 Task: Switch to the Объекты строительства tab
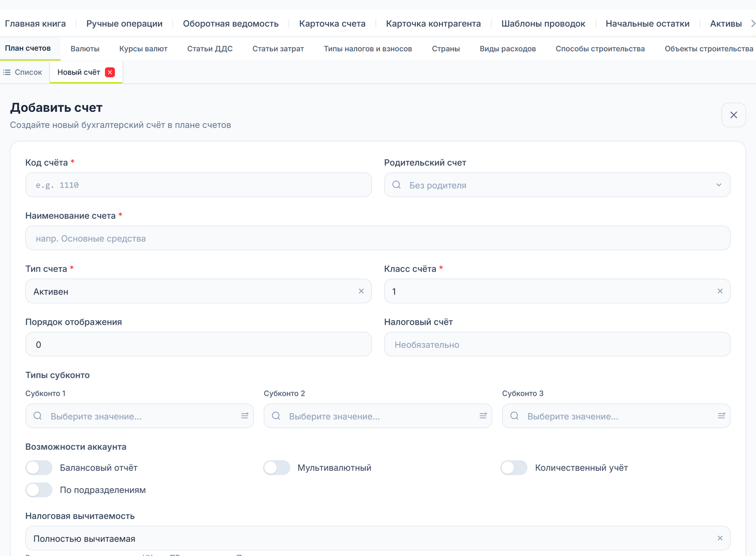point(709,49)
